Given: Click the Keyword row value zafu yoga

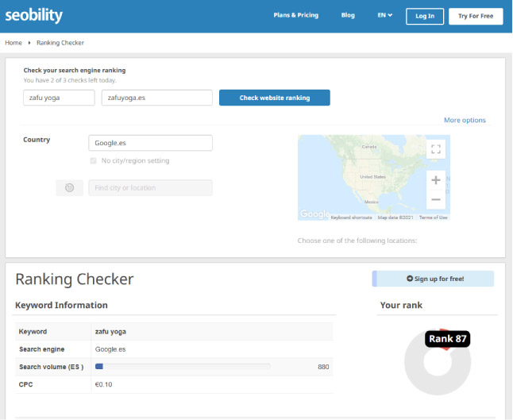Looking at the screenshot, I should pyautogui.click(x=110, y=332).
